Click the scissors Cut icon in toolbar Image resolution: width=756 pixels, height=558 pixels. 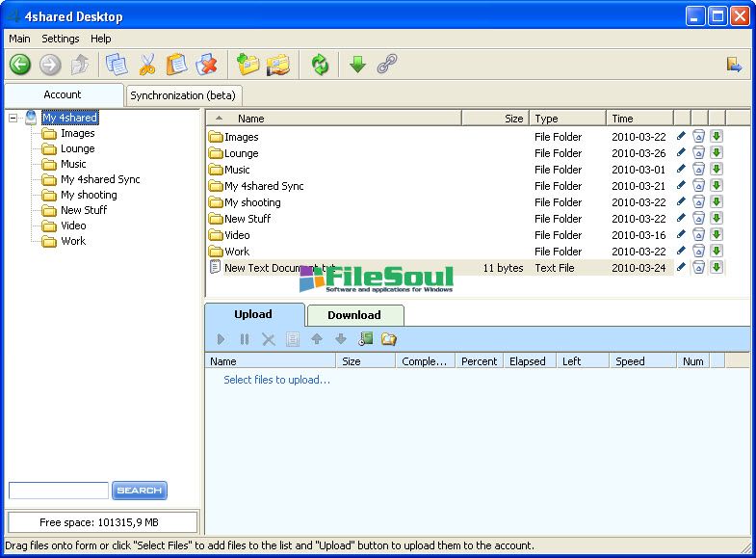tap(147, 65)
